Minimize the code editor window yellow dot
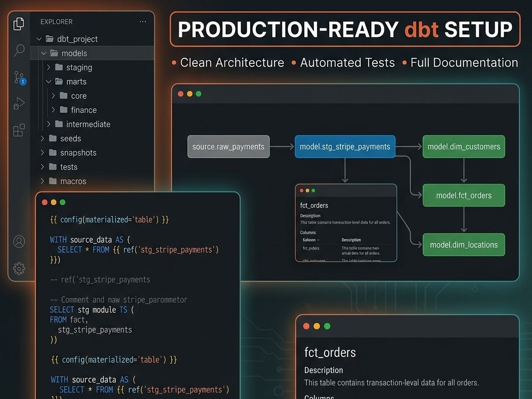Screen dimensions: 532x399 (54, 202)
